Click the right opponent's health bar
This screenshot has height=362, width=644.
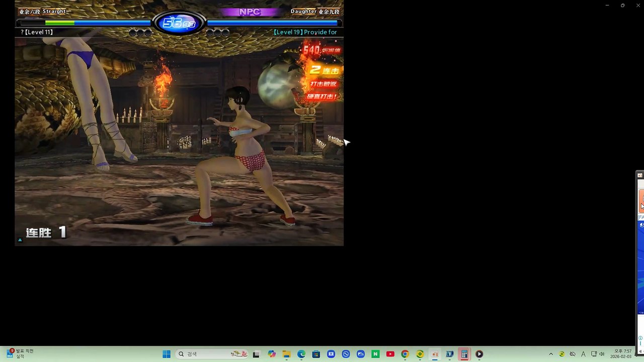274,23
